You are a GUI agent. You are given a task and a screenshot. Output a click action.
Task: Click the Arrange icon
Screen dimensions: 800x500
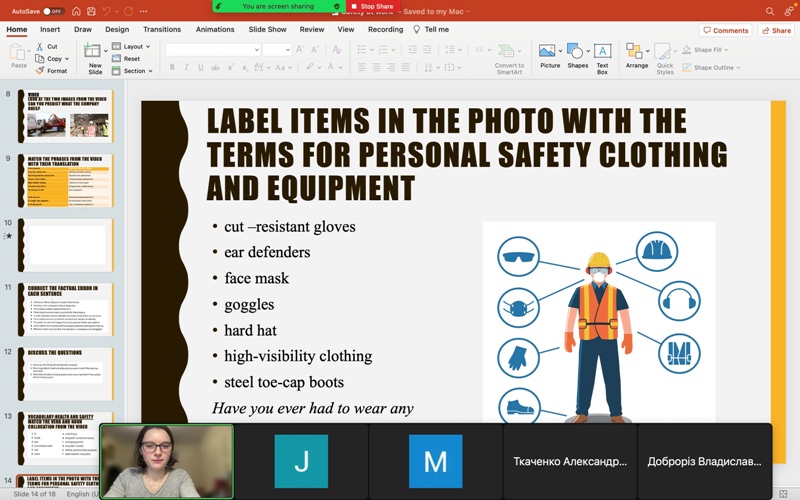click(636, 54)
